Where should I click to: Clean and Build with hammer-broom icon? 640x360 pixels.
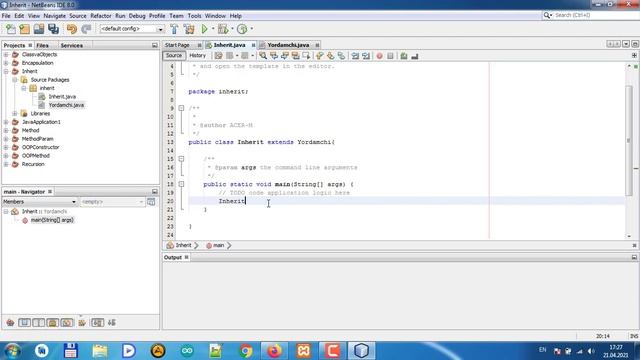click(189, 29)
